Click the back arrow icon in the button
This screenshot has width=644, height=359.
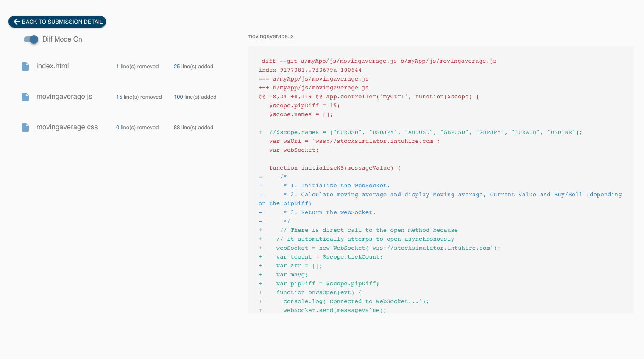(x=17, y=22)
